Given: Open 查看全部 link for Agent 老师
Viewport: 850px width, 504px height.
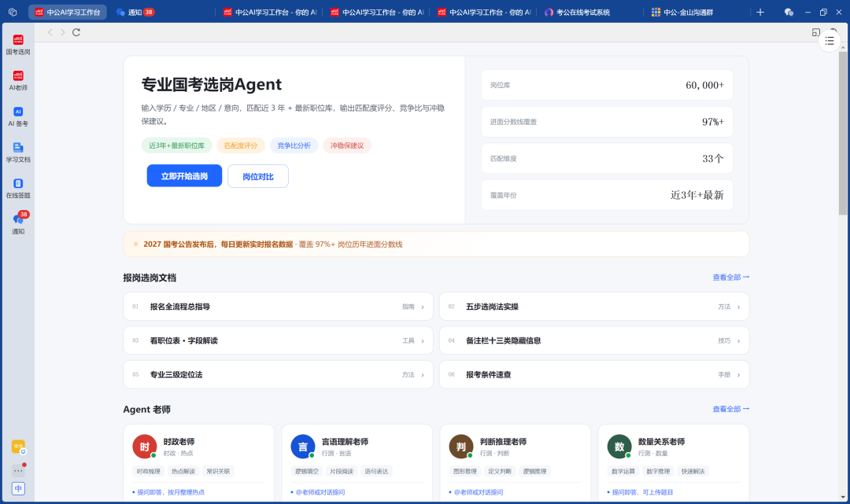Looking at the screenshot, I should coord(730,409).
